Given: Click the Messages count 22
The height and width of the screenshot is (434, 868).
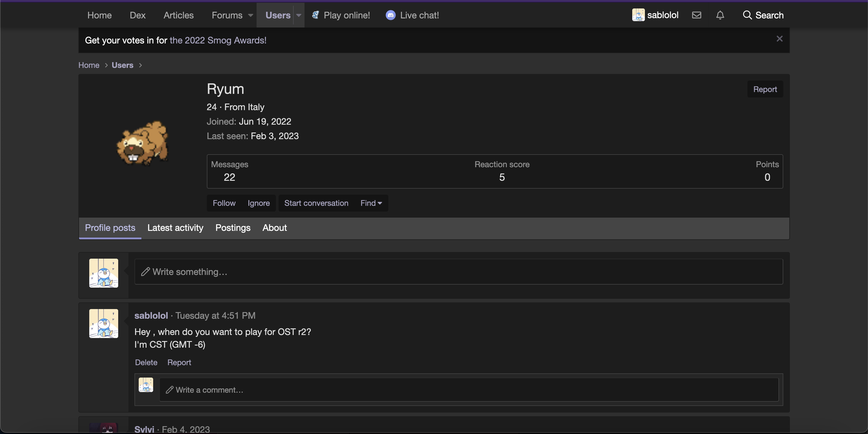Looking at the screenshot, I should 229,177.
